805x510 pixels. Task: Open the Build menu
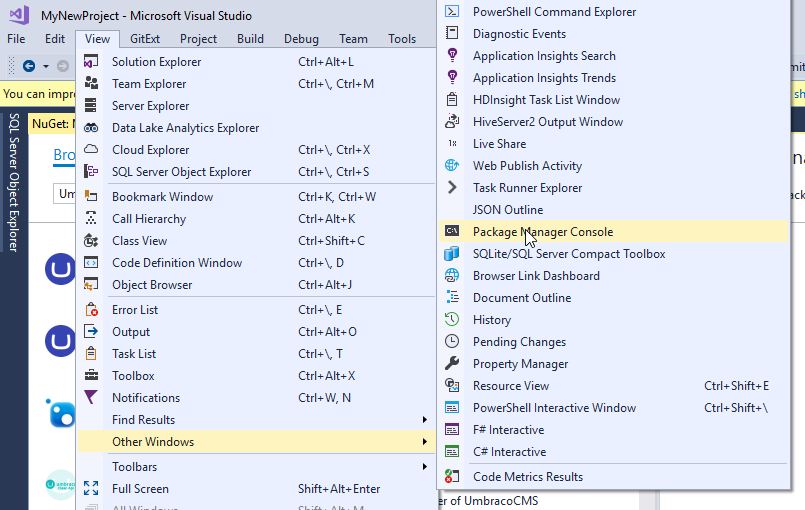pos(251,39)
